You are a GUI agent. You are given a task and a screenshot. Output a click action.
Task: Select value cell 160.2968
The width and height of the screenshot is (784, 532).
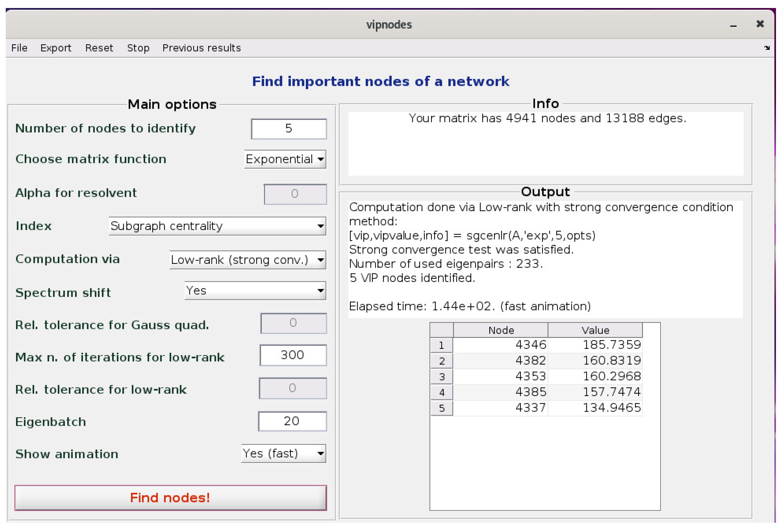595,377
